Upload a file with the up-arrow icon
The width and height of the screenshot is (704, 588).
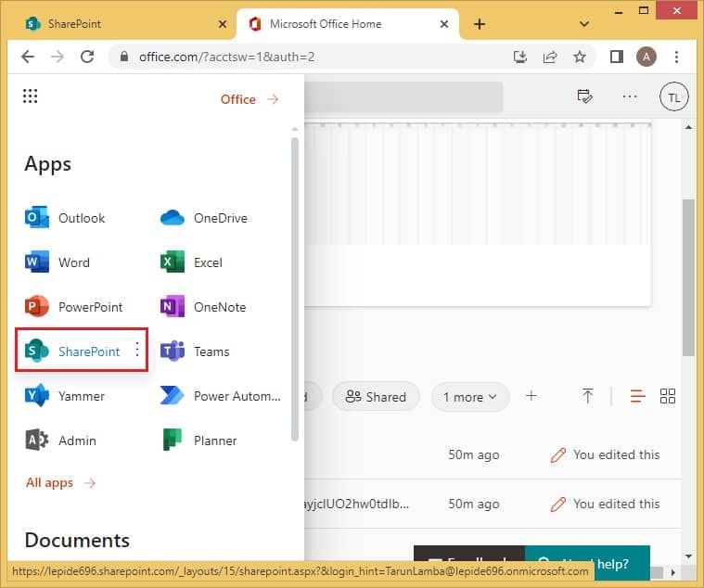coord(587,396)
